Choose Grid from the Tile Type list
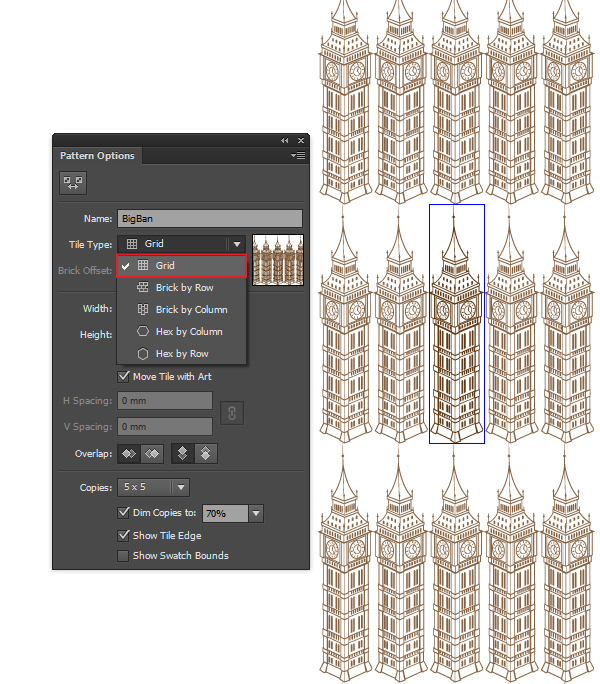Image resolution: width=600 pixels, height=684 pixels. 182,266
